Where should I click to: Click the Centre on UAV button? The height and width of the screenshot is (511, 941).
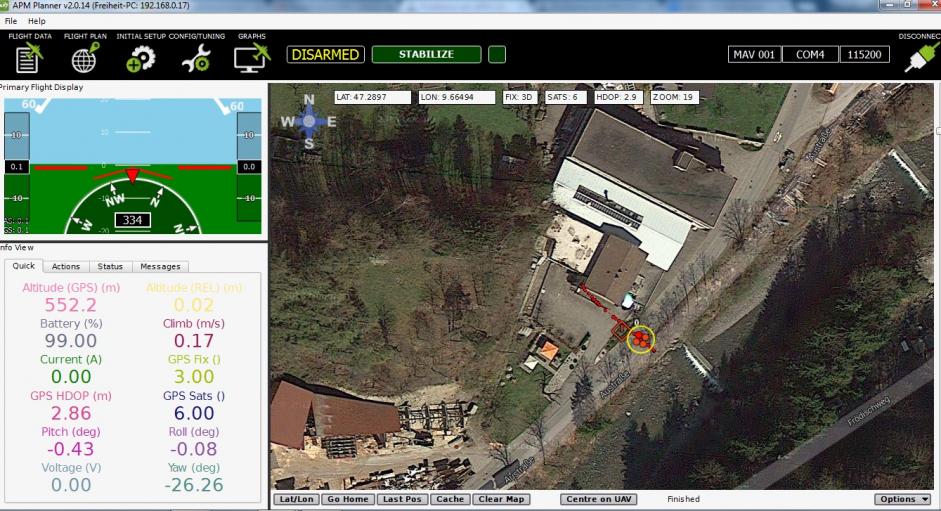pos(599,499)
